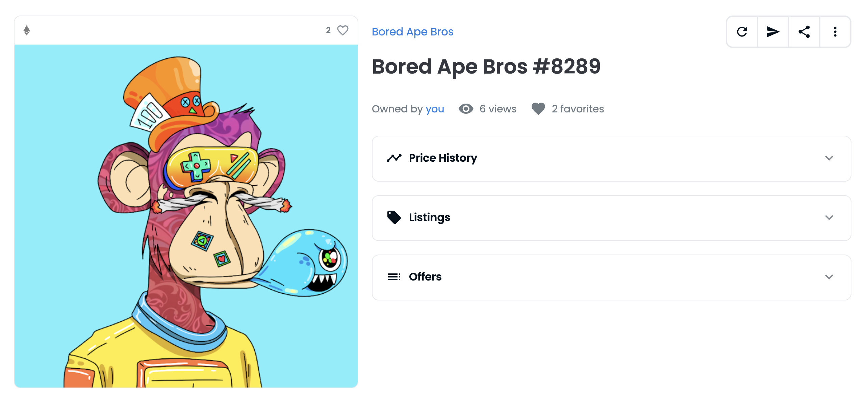The height and width of the screenshot is (399, 868).
Task: Open the Bored Ape NFT artwork image
Action: [x=186, y=216]
